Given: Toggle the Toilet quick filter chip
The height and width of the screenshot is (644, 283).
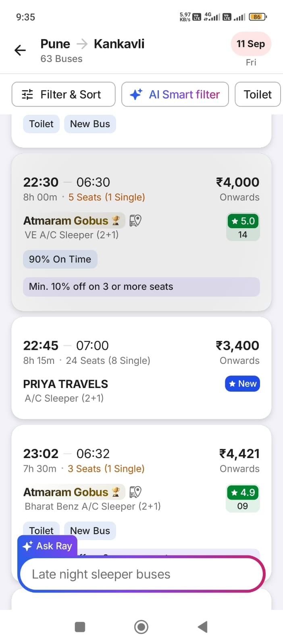Looking at the screenshot, I should [x=258, y=95].
